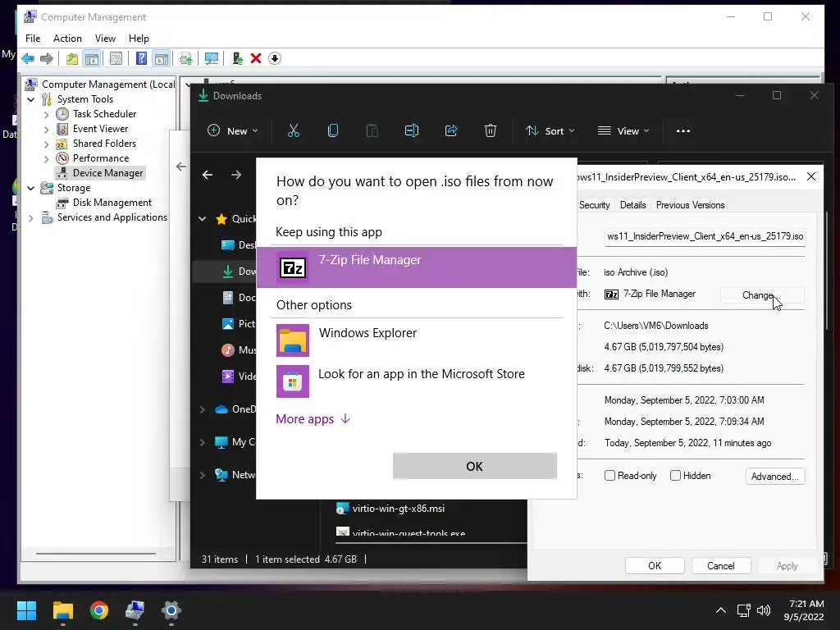This screenshot has height=630, width=840.
Task: Click the Cut scissors icon in Downloads
Action: [x=294, y=130]
